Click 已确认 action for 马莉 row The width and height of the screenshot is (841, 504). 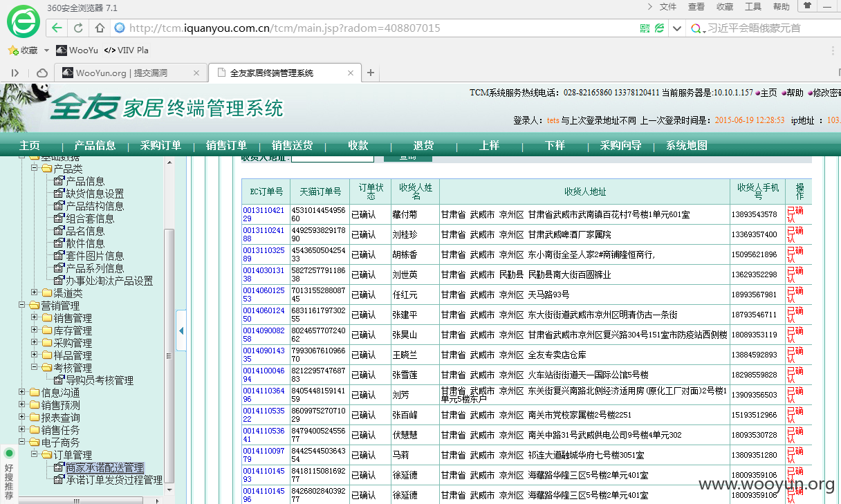point(795,455)
